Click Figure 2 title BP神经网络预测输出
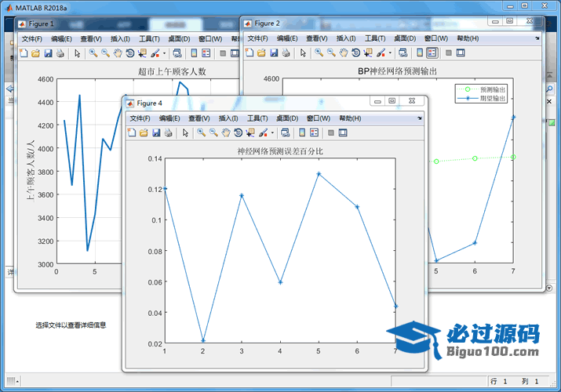The width and height of the screenshot is (561, 392). pyautogui.click(x=398, y=71)
